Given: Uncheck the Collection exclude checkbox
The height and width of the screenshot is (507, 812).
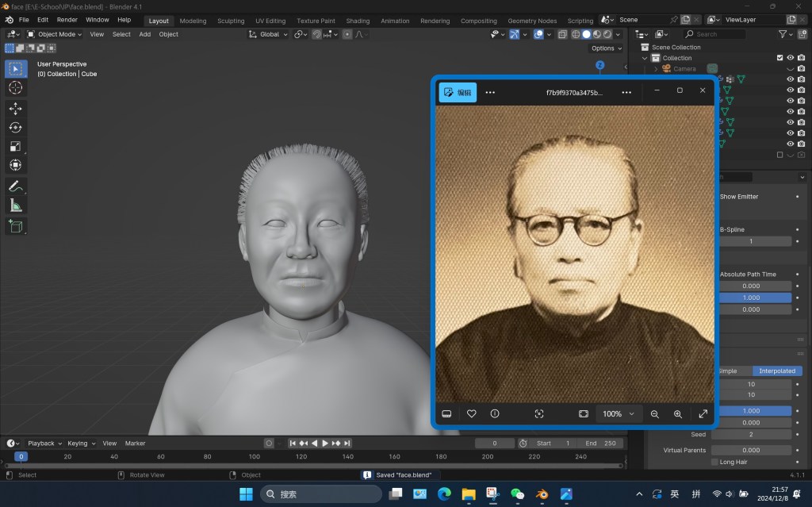Looking at the screenshot, I should click(779, 58).
